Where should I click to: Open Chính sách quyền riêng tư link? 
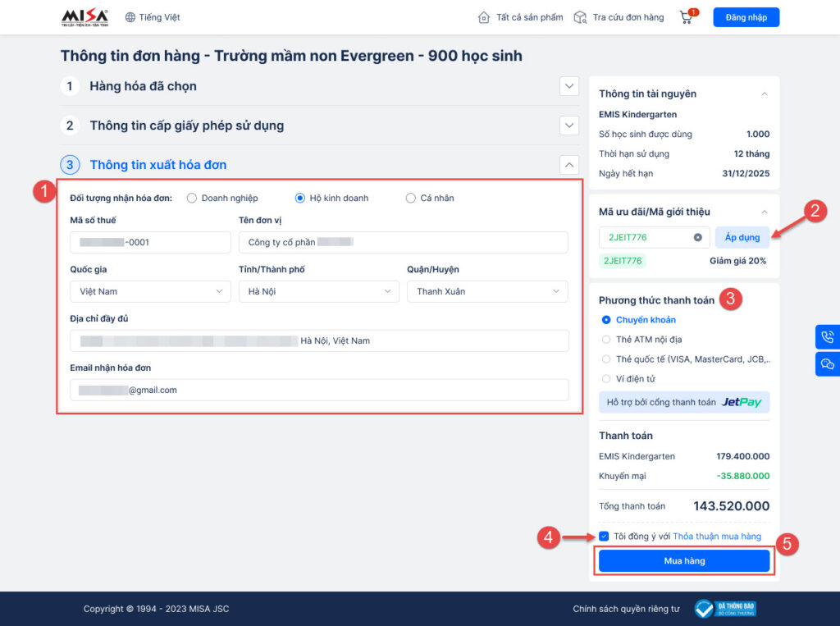(x=626, y=609)
